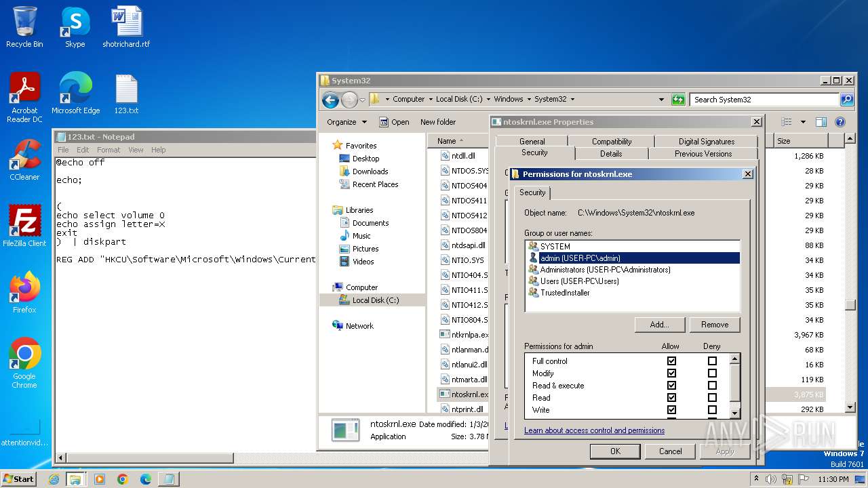Viewport: 868px width, 488px height.
Task: Open Explorer Help question mark icon
Action: (x=840, y=122)
